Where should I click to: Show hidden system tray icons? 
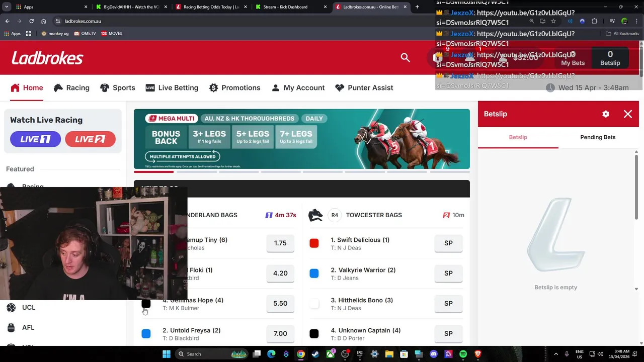[556, 354]
